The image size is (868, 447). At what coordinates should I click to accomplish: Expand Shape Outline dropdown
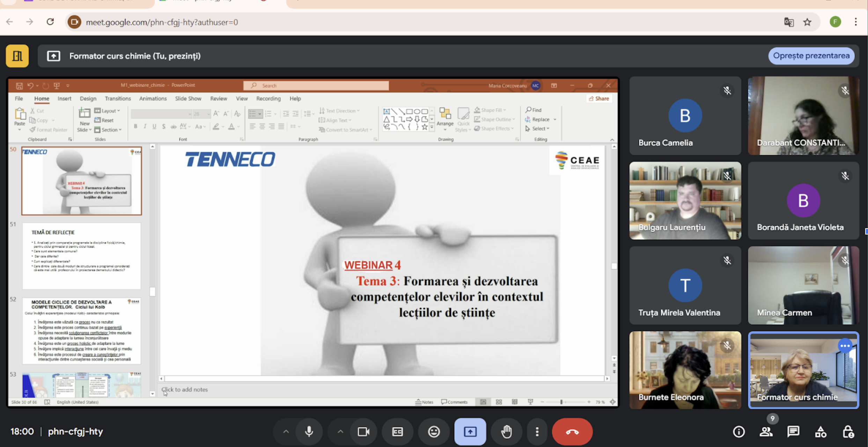pyautogui.click(x=494, y=119)
